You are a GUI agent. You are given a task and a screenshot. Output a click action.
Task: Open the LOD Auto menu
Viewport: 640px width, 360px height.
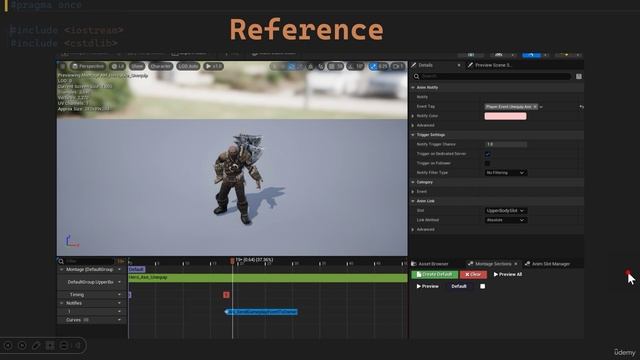pos(188,66)
